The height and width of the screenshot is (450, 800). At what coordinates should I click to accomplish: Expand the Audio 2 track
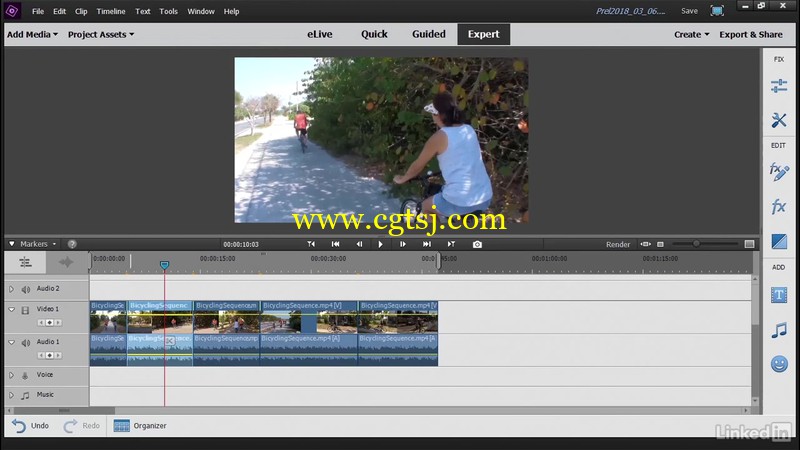coord(11,289)
